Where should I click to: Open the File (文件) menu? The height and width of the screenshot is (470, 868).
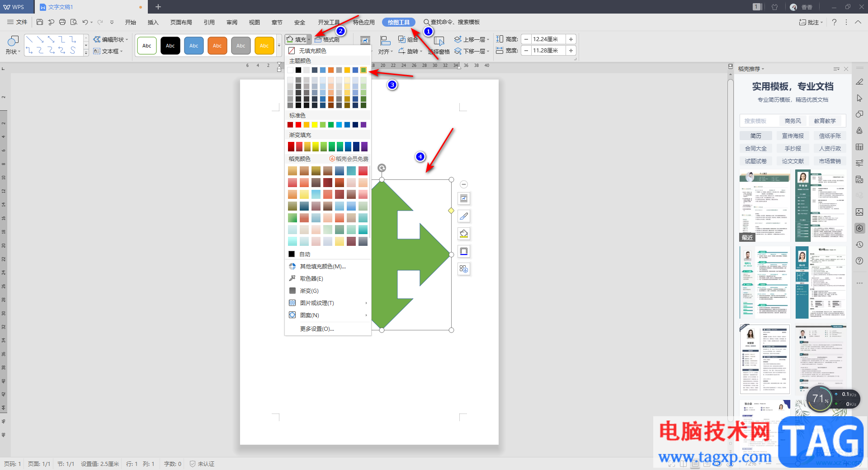point(18,22)
